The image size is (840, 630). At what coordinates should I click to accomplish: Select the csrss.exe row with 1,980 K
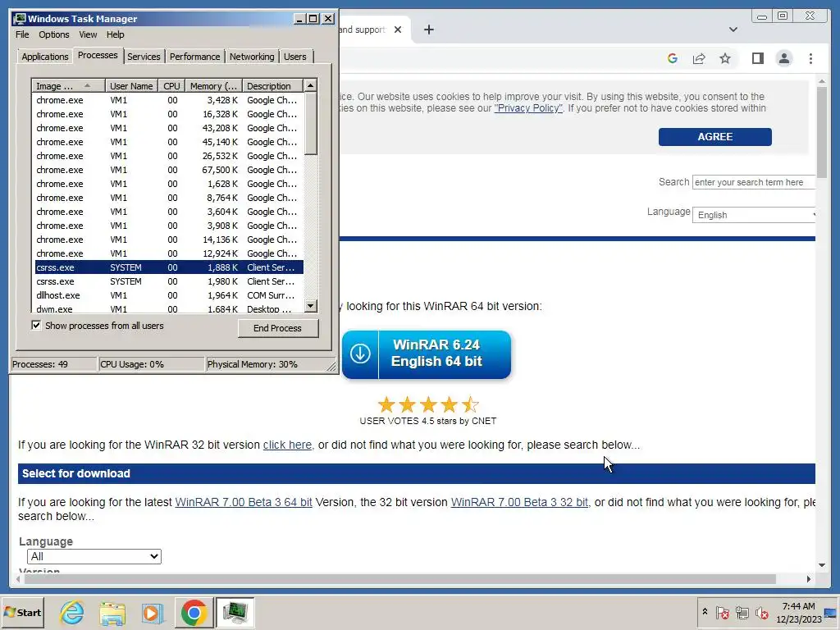pos(169,281)
